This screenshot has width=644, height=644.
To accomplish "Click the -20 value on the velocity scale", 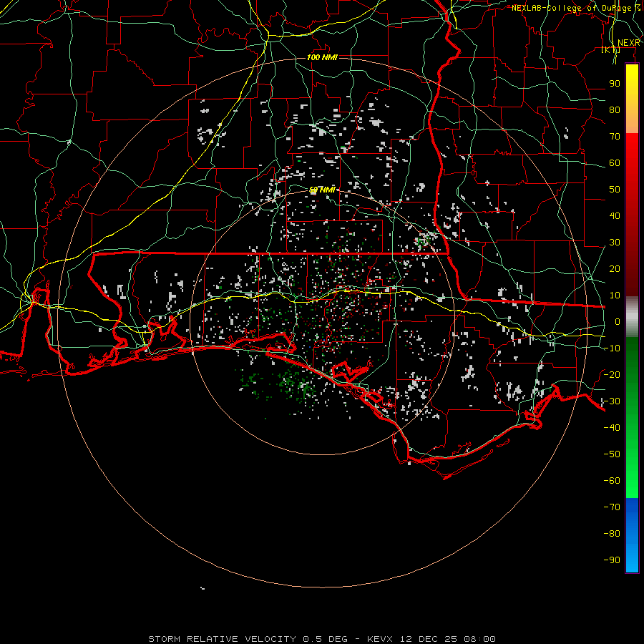I will point(612,375).
